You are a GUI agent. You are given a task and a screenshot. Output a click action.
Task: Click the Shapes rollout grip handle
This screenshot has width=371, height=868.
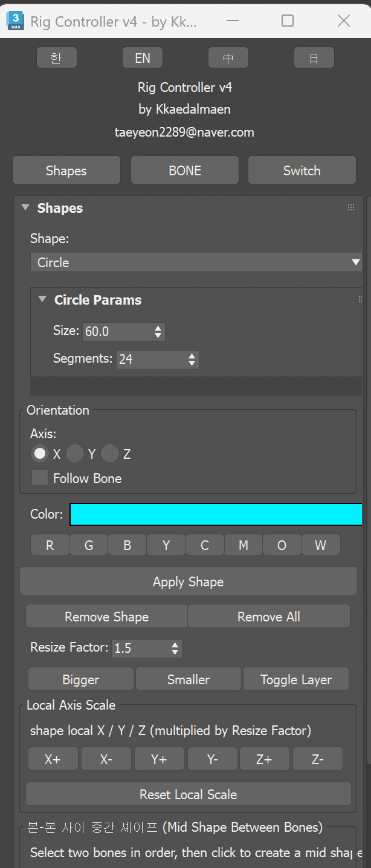point(351,207)
